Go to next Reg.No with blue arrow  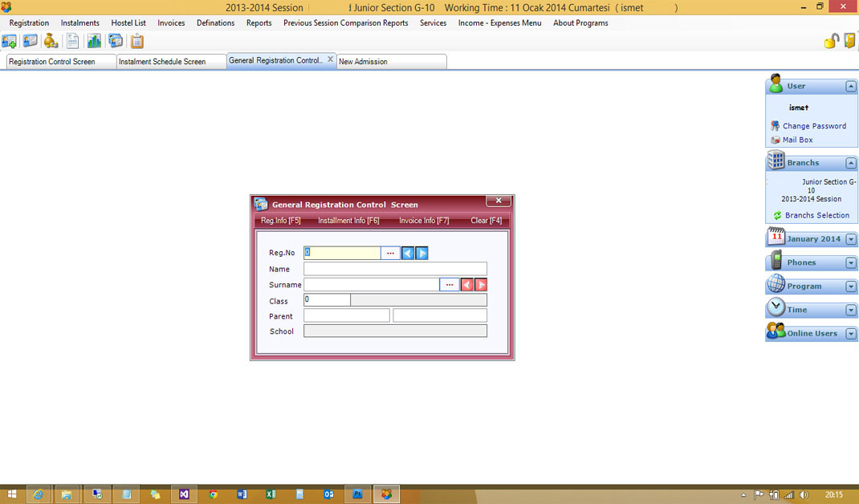point(422,253)
